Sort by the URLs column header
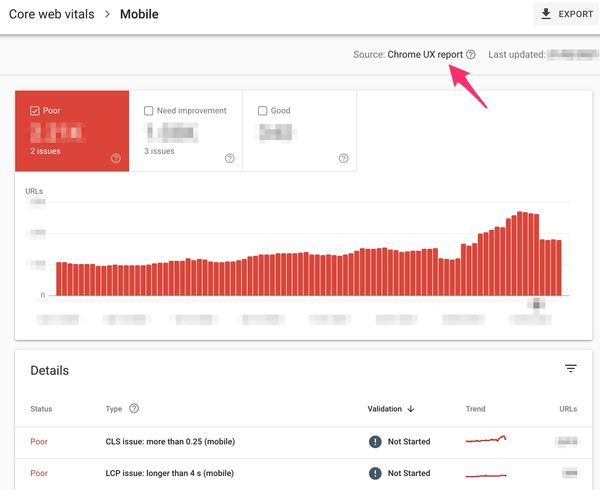Viewport: 600px width, 490px height. (x=568, y=409)
